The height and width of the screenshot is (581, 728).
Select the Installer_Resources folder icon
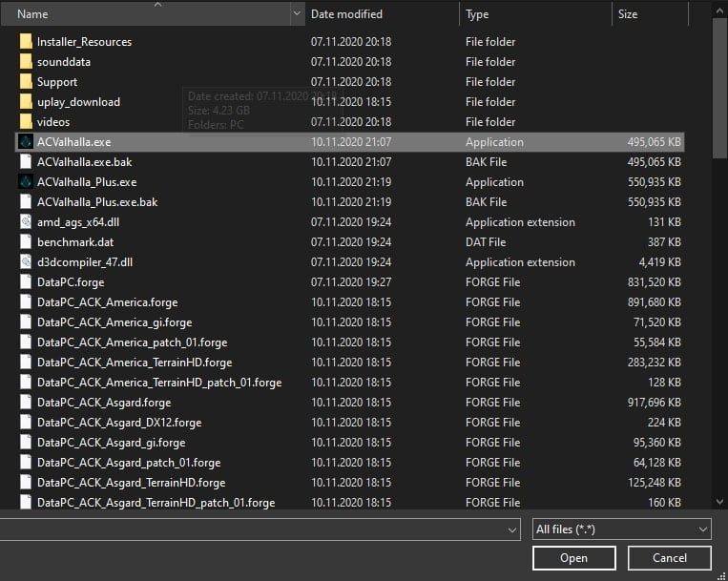pos(26,41)
